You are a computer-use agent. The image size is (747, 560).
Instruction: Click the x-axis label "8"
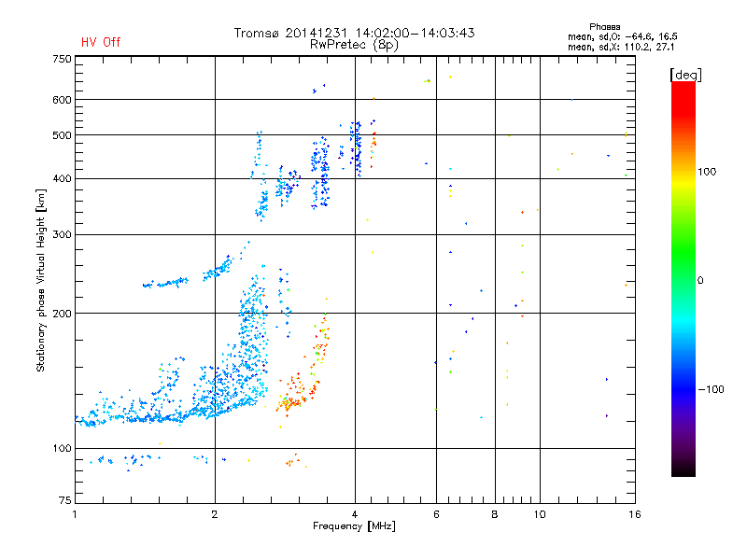495,514
